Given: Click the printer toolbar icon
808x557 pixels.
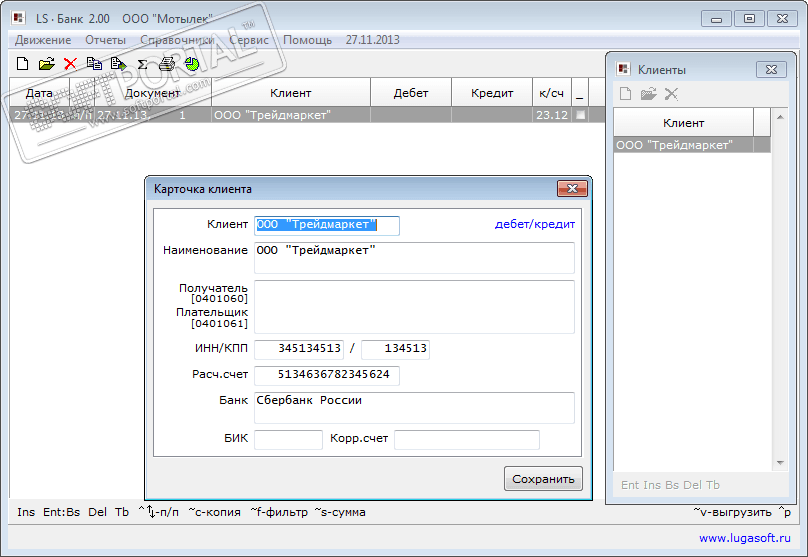Looking at the screenshot, I should (x=167, y=64).
